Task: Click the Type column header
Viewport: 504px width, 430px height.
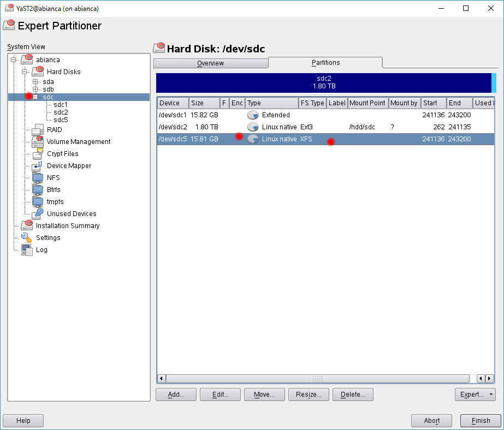Action: pyautogui.click(x=272, y=103)
